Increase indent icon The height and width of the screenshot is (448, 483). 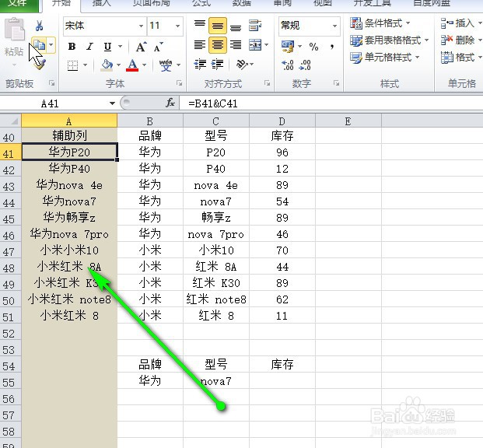[x=218, y=64]
